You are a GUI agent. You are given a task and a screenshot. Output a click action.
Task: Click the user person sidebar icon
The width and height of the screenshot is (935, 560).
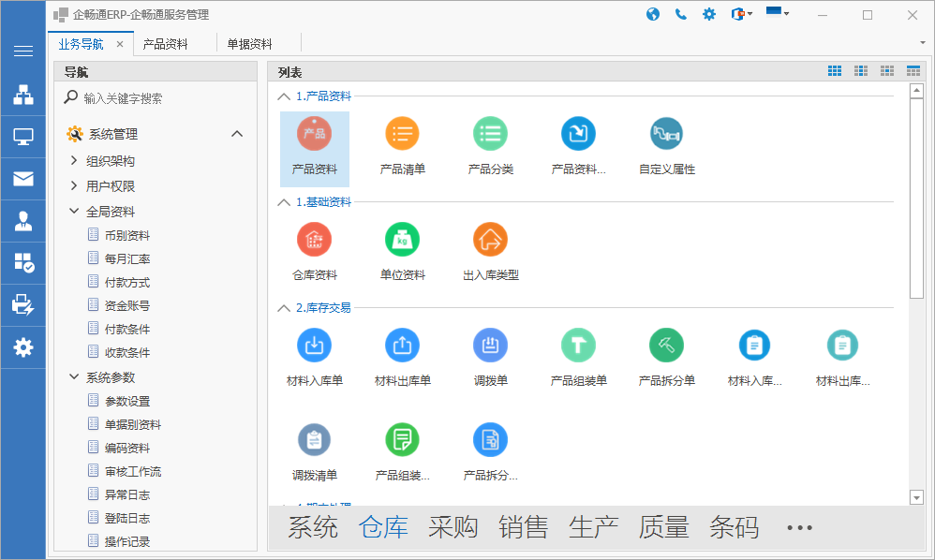(x=23, y=221)
